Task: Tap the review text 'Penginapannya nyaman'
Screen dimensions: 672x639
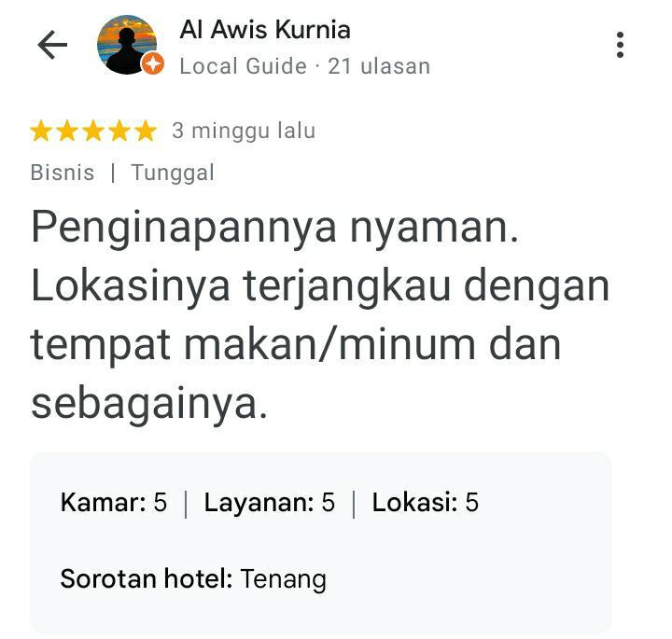Action: coord(274,228)
